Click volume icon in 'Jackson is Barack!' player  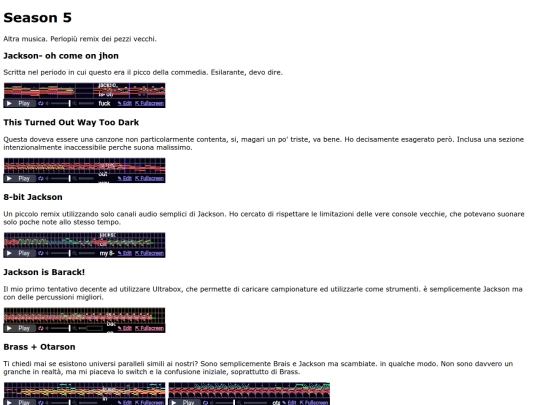point(48,328)
